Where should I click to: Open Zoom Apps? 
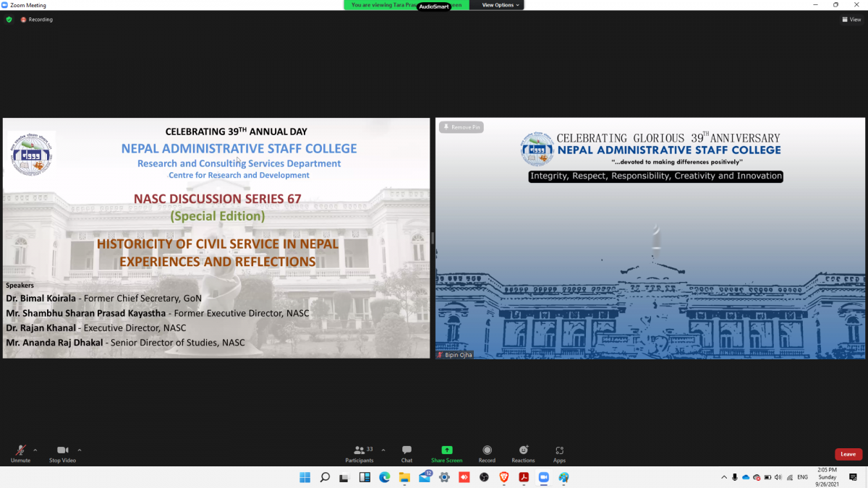click(x=559, y=453)
